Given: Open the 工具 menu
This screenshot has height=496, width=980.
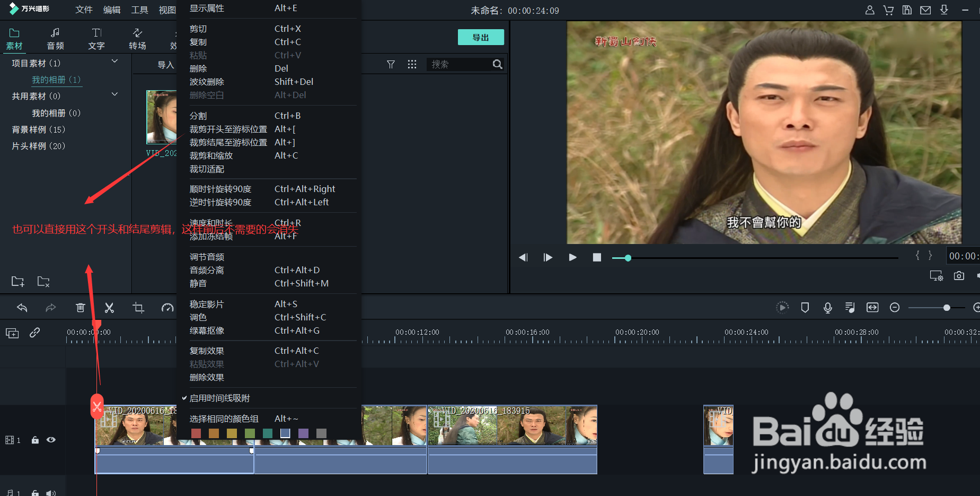Looking at the screenshot, I should (x=140, y=10).
